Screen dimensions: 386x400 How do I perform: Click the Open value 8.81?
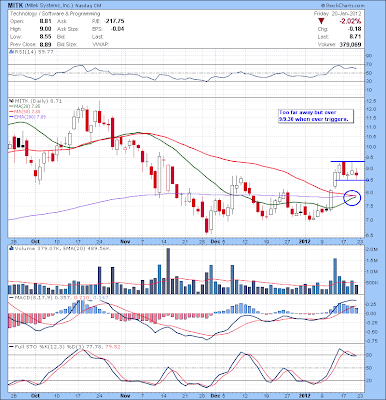click(x=45, y=21)
